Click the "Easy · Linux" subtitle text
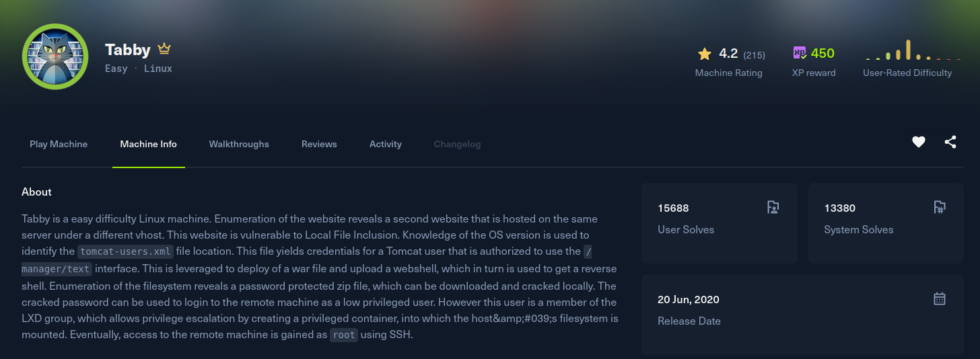The width and height of the screenshot is (980, 359). [x=139, y=69]
